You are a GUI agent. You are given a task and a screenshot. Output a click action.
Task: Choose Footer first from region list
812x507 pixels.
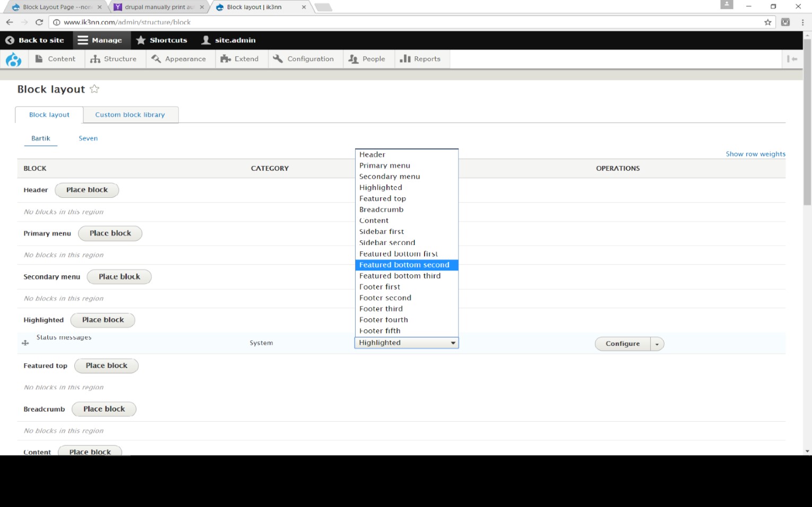pos(407,287)
